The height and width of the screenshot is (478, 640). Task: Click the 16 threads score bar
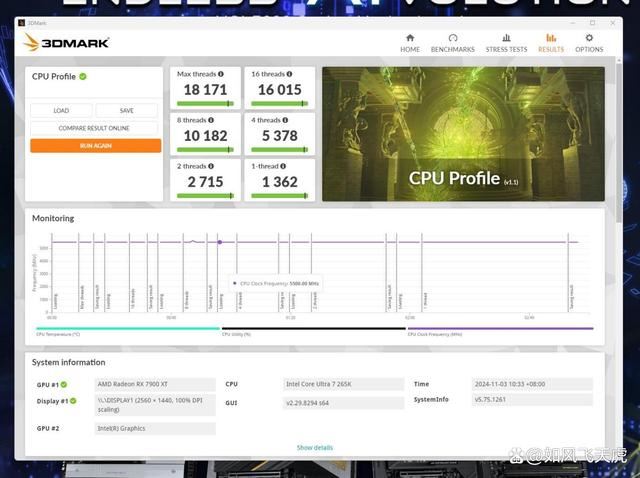tap(280, 104)
